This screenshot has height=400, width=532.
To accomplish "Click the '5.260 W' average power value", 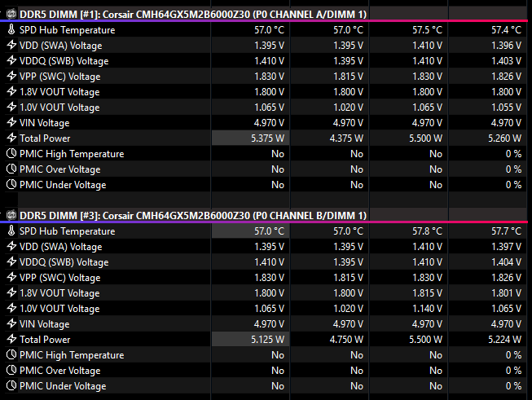I will click(504, 138).
